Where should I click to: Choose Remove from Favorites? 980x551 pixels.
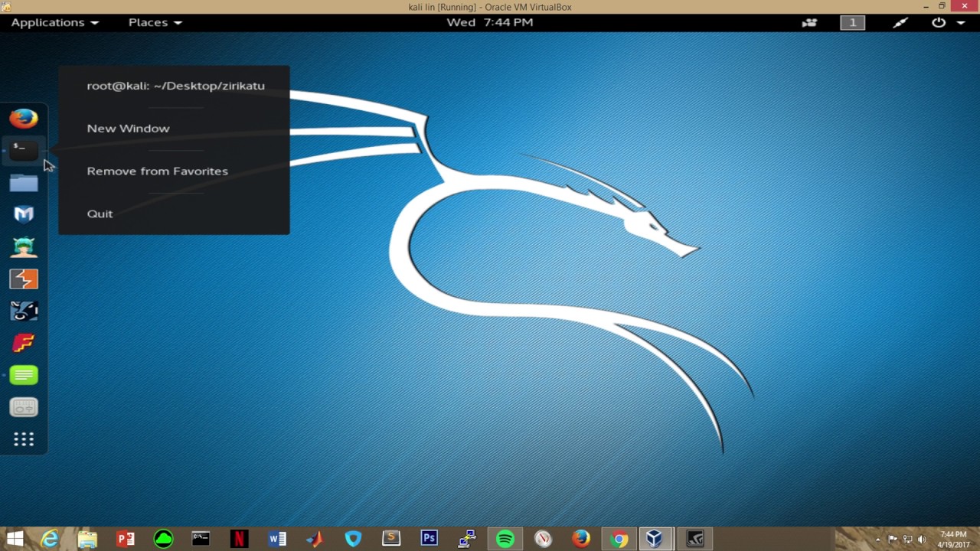(157, 171)
